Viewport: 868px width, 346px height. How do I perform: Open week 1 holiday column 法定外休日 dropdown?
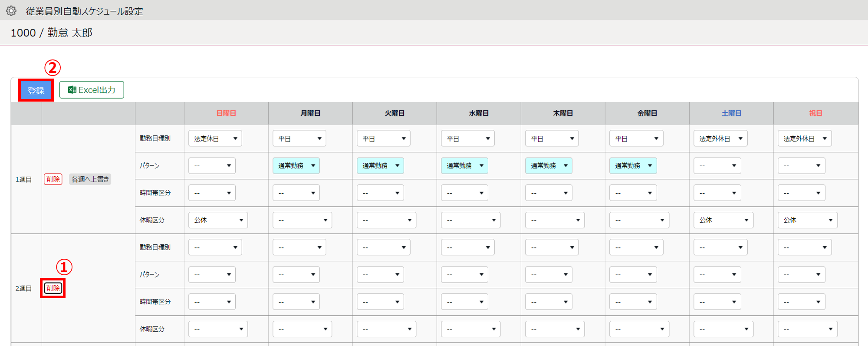coord(805,138)
